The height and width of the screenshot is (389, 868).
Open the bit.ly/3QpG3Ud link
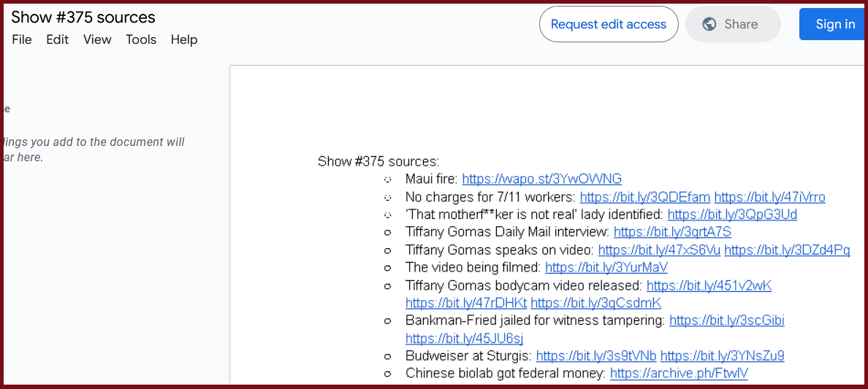[732, 215]
